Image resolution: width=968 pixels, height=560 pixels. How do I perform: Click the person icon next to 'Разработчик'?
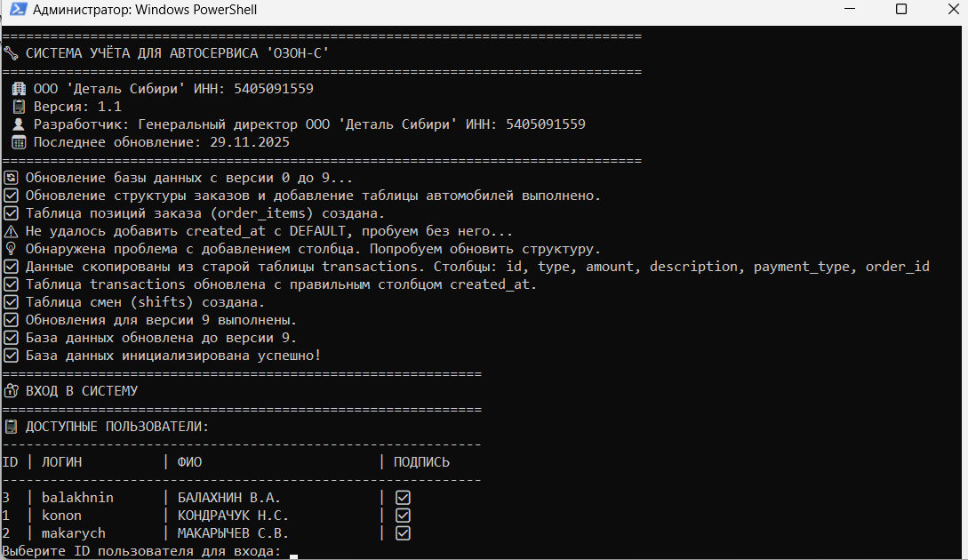coord(19,124)
